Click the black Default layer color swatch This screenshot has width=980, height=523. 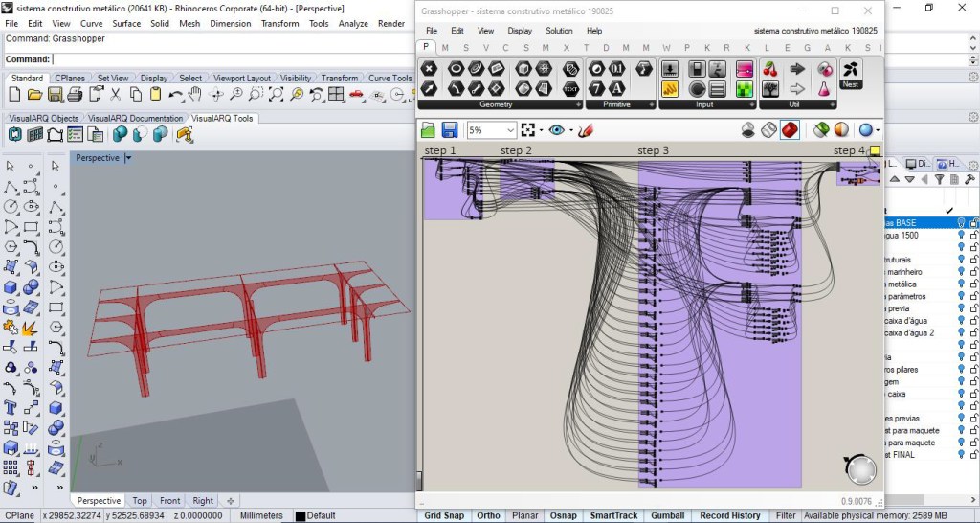click(x=300, y=516)
